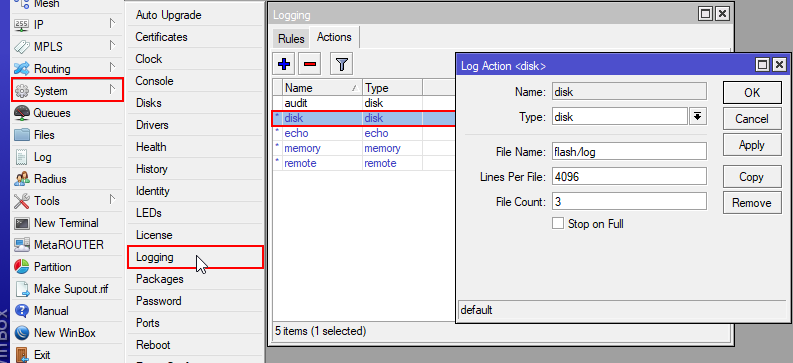Expand the Routing submenu arrow
Viewport: 793px width, 363px height.
tap(112, 67)
